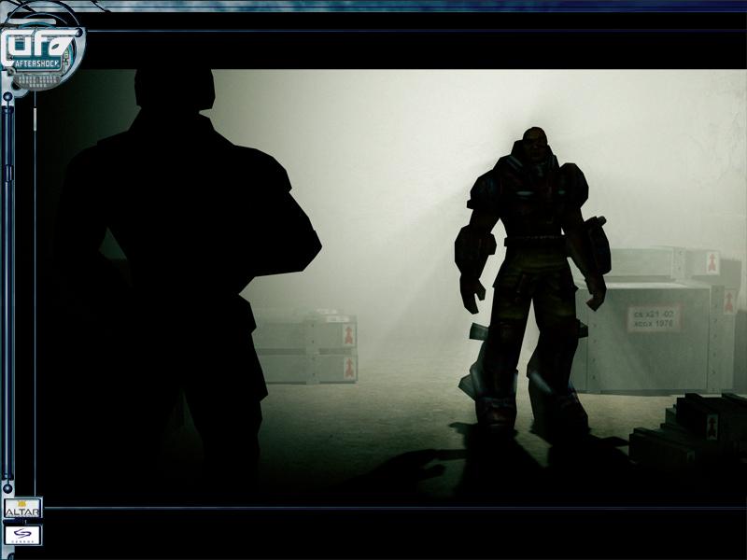Click the small vertical slider handle on left border

[35, 119]
